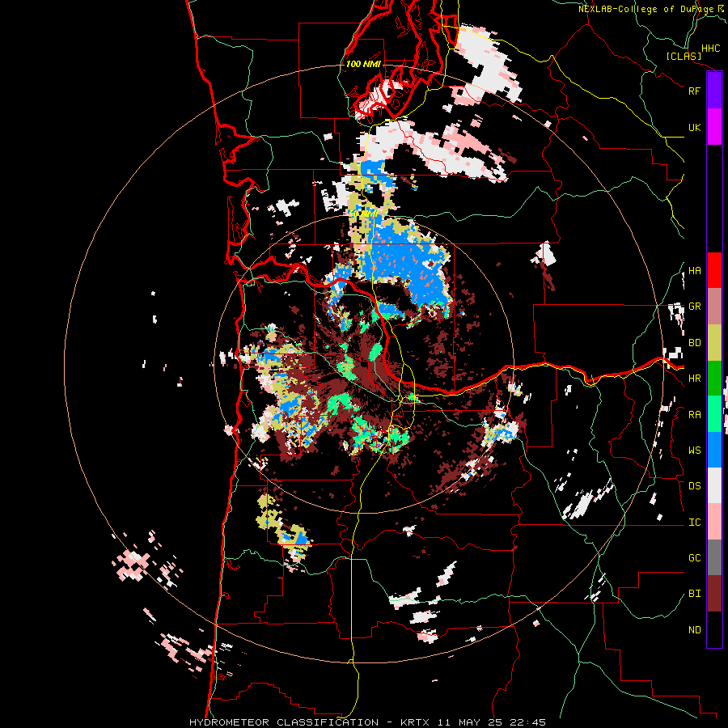The width and height of the screenshot is (728, 728).
Task: Select the GR legend color block
Action: pos(714,307)
